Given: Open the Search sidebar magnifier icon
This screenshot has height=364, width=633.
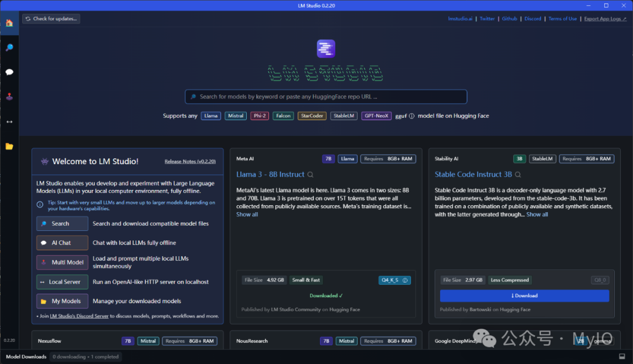Looking at the screenshot, I should click(x=9, y=47).
